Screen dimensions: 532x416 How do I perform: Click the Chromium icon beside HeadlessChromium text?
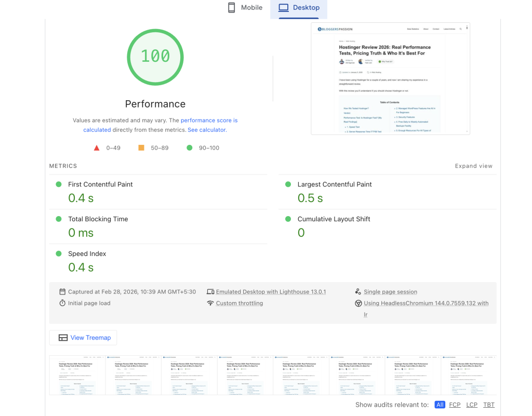click(358, 303)
